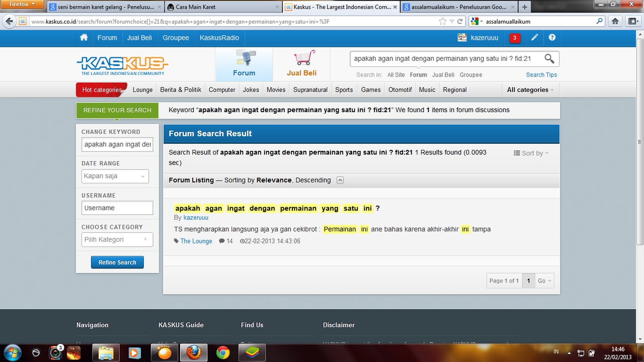
Task: Open the Firefox home page icon
Action: 615,22
